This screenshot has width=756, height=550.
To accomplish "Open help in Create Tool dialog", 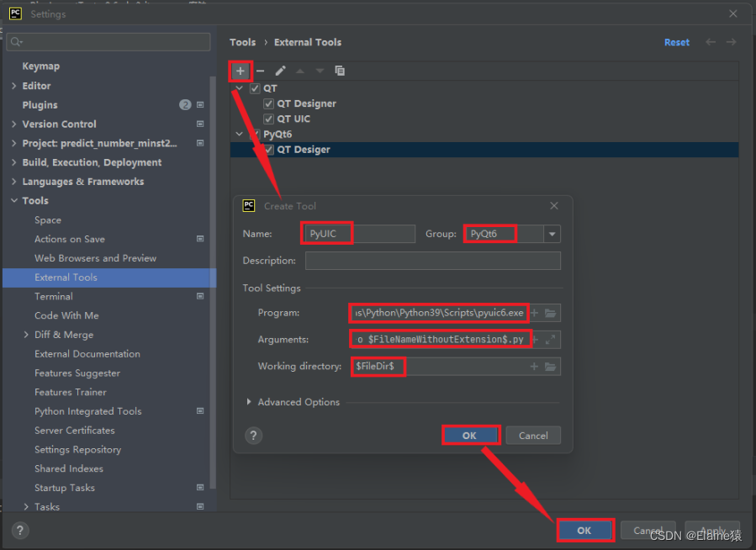I will (254, 436).
